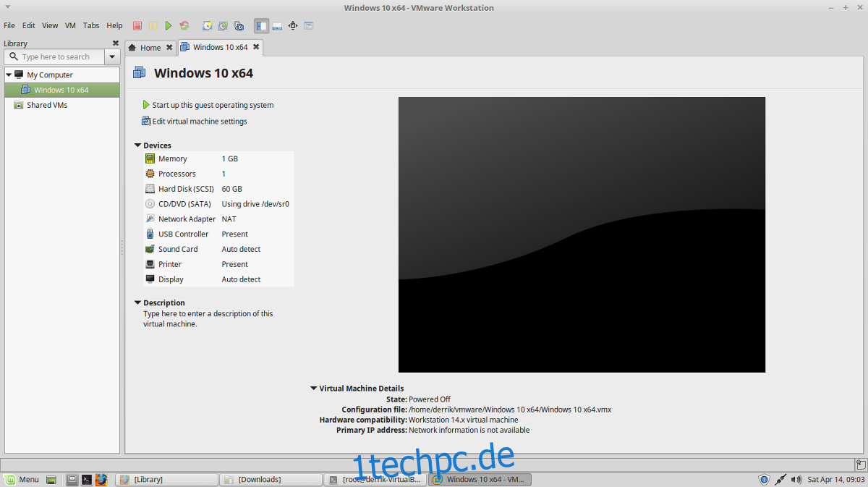Launch Firefox from the taskbar launcher
The image size is (868, 487).
coord(101,479)
